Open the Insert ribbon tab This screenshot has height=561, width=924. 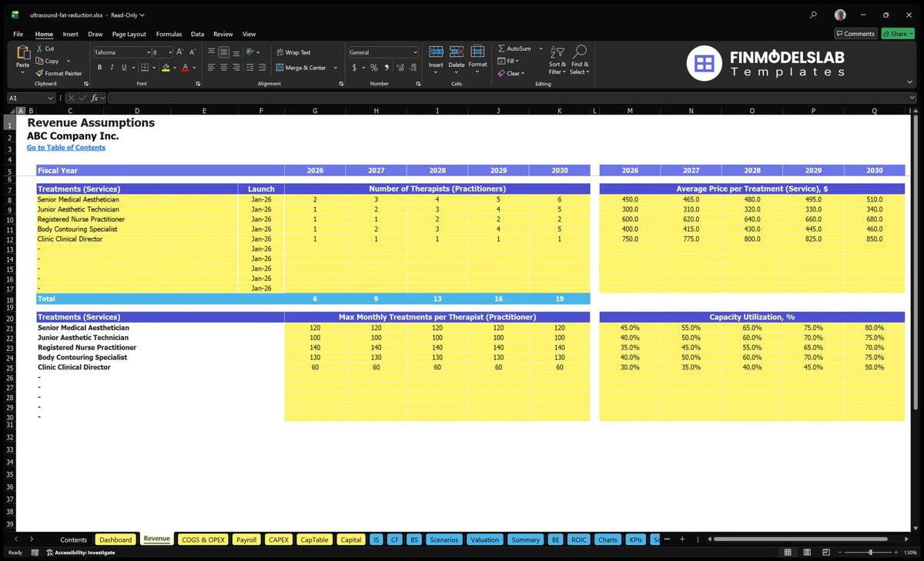coord(70,34)
